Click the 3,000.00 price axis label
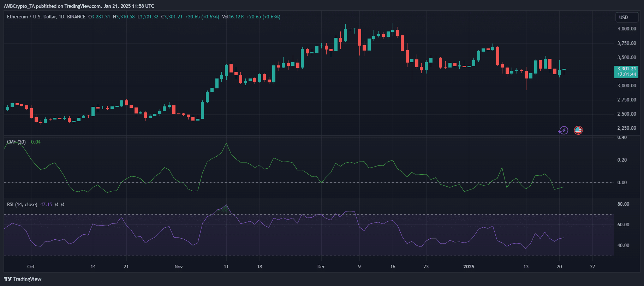The width and height of the screenshot is (644, 286). [627, 86]
